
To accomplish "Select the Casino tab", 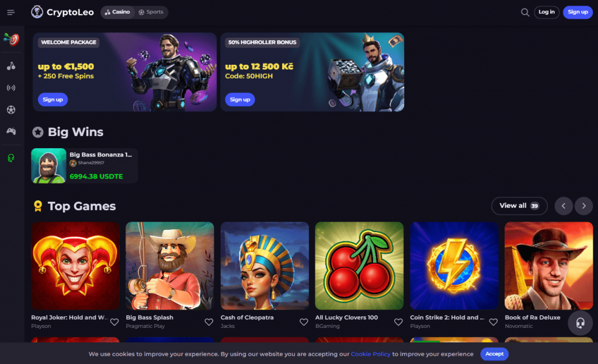I will point(117,12).
